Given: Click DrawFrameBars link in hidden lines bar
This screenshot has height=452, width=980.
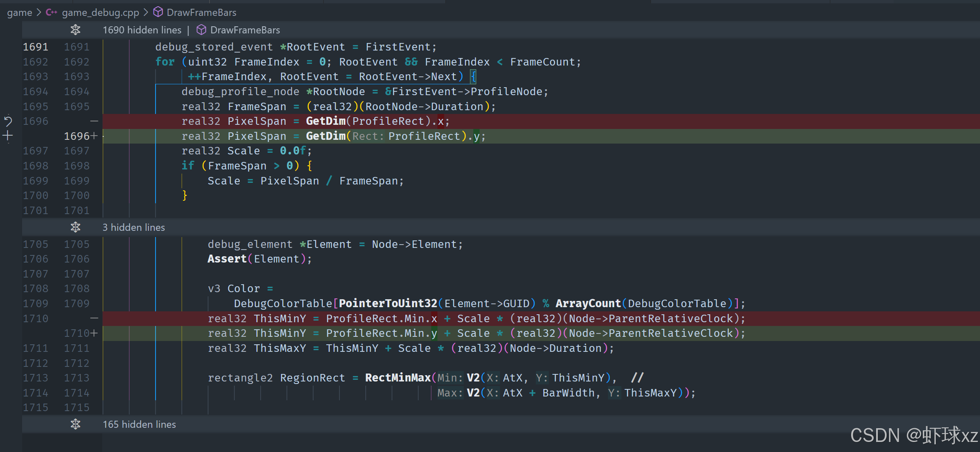Looking at the screenshot, I should [245, 30].
